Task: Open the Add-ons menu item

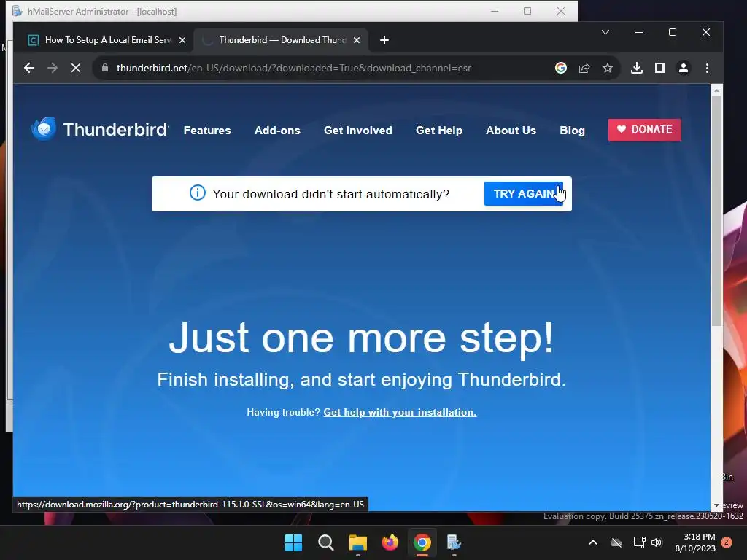Action: pyautogui.click(x=277, y=131)
